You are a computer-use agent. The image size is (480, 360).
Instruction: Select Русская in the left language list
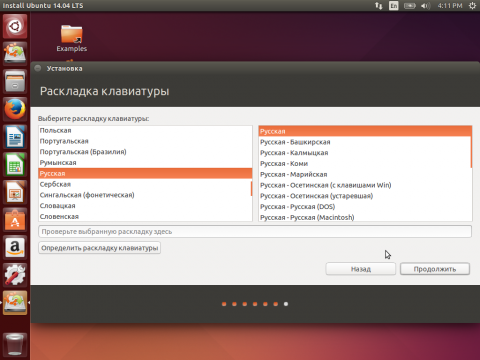click(x=145, y=173)
